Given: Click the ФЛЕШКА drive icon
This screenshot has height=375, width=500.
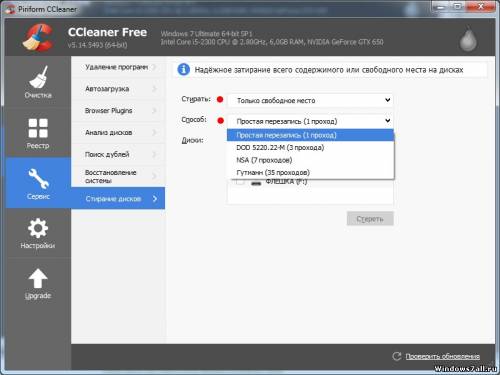Looking at the screenshot, I should [x=256, y=183].
